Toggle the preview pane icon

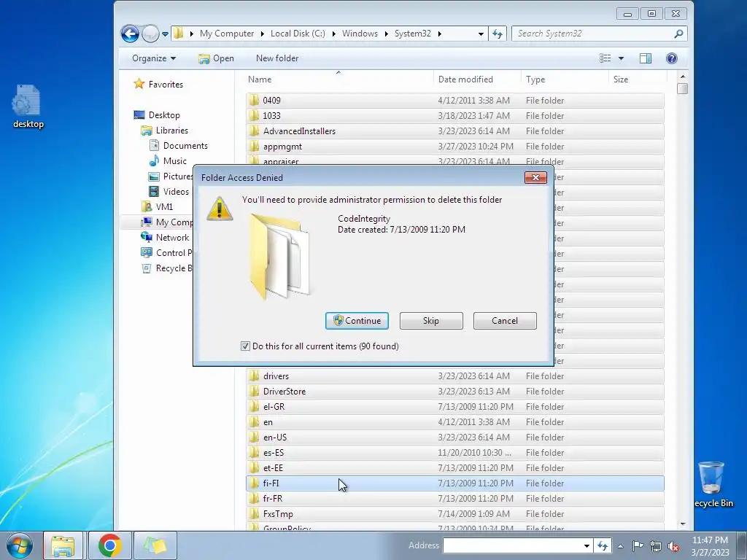click(x=646, y=58)
